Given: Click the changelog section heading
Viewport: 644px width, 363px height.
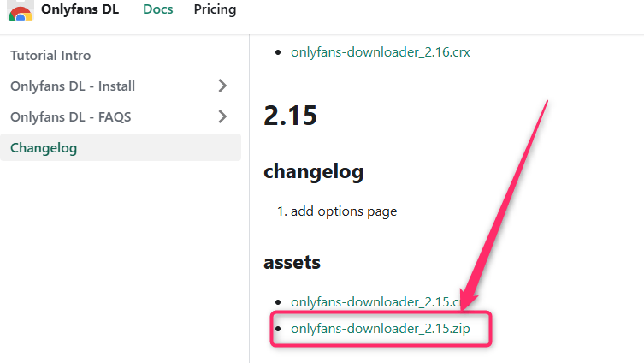Looking at the screenshot, I should pyautogui.click(x=314, y=171).
